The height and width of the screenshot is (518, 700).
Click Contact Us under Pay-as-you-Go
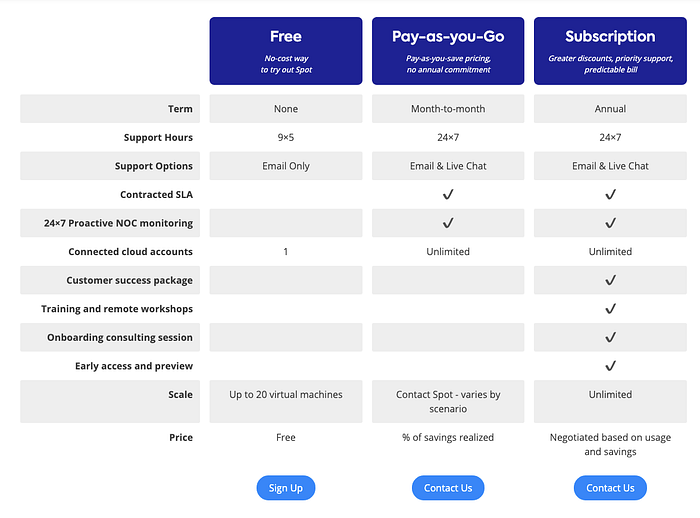(x=448, y=488)
